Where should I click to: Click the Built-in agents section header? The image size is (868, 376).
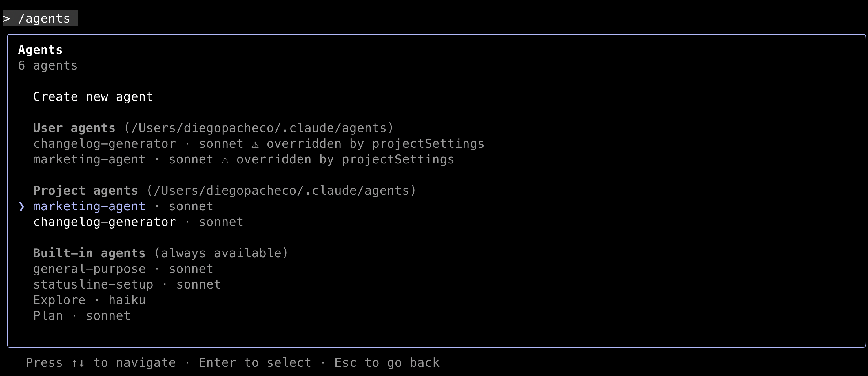tap(89, 253)
